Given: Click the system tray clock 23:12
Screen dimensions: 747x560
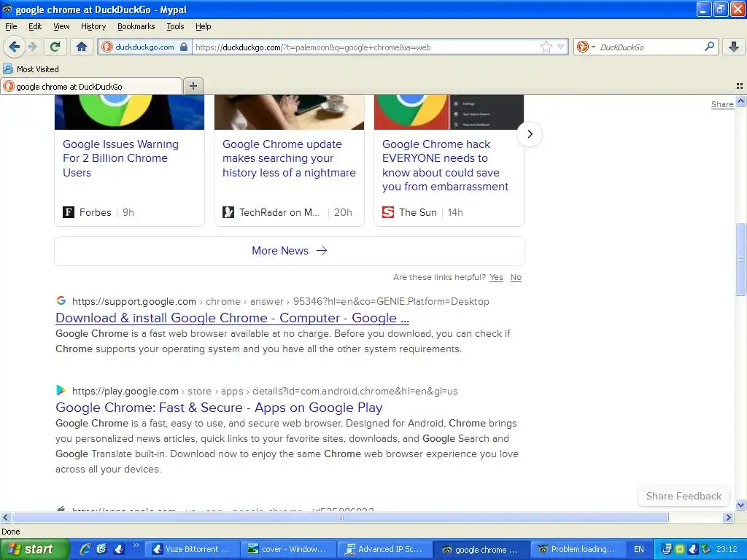Looking at the screenshot, I should click(x=727, y=549).
